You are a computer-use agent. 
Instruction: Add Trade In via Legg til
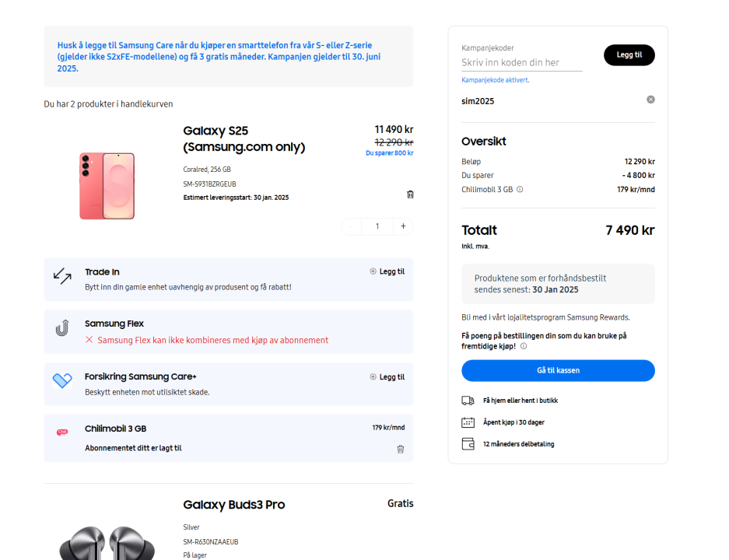tap(387, 271)
